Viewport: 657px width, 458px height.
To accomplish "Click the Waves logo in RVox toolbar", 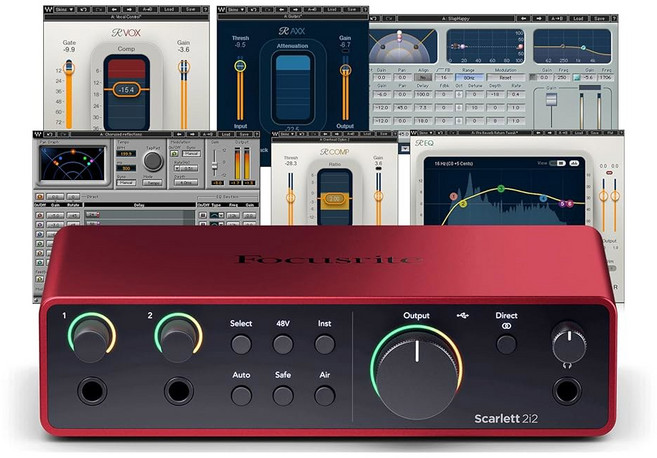I will point(49,9).
